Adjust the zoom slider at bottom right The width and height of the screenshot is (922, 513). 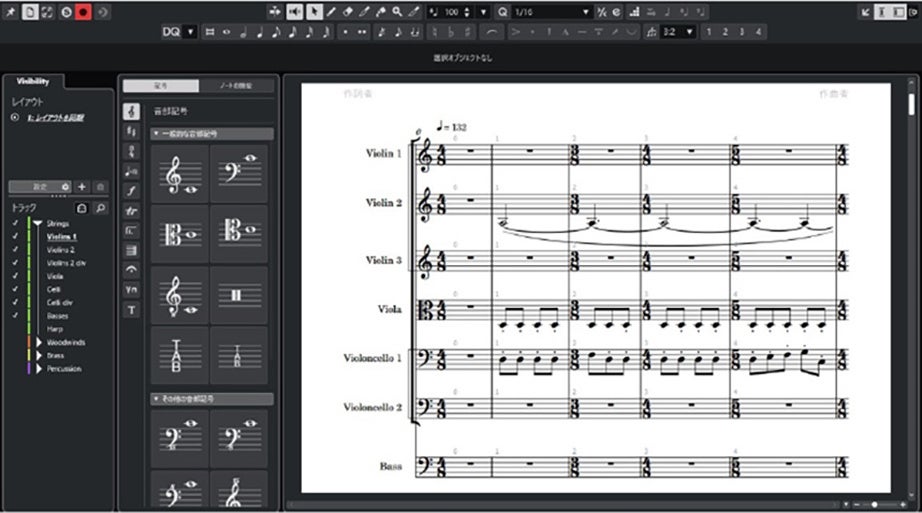874,504
